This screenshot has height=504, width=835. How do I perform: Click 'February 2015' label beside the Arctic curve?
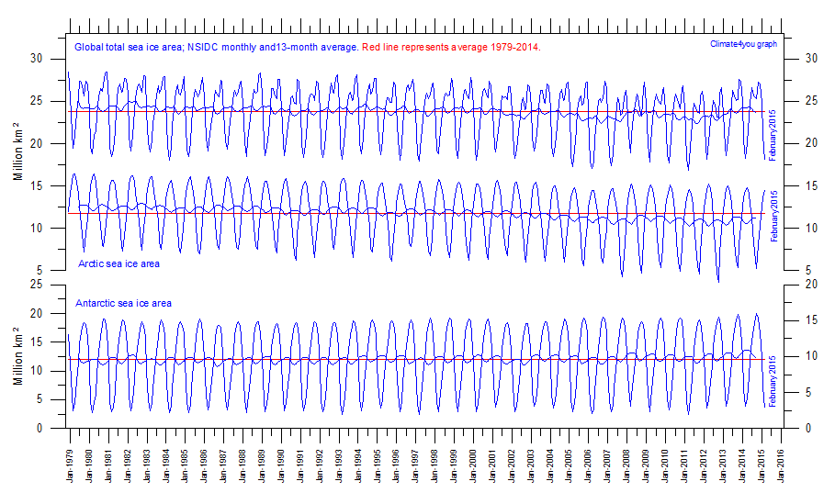(773, 216)
